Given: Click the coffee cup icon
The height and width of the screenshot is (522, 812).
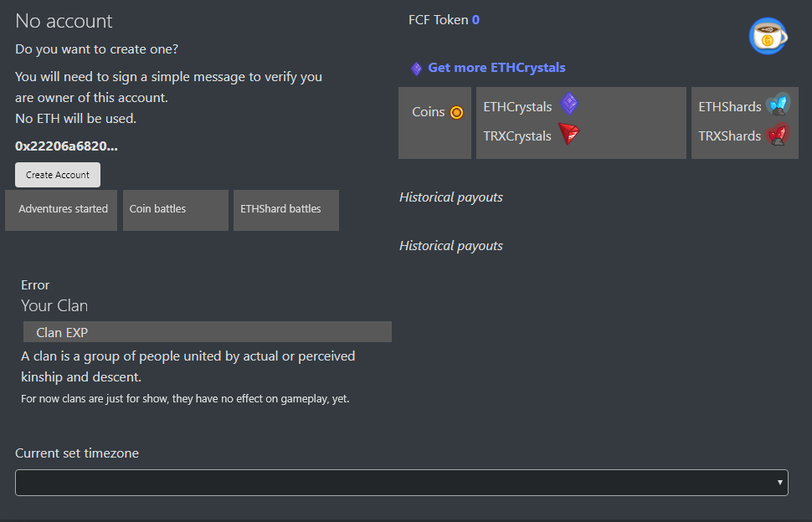Looking at the screenshot, I should 768,36.
